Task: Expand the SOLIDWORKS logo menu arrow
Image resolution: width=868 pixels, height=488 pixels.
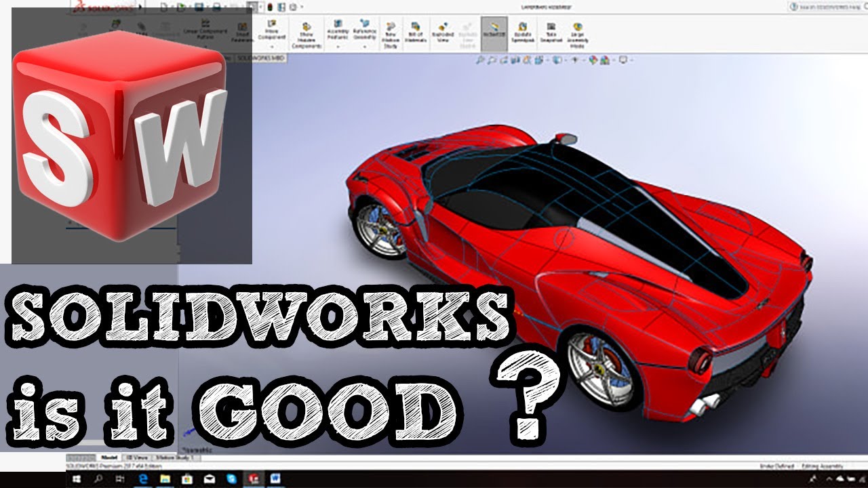Action: (140, 7)
